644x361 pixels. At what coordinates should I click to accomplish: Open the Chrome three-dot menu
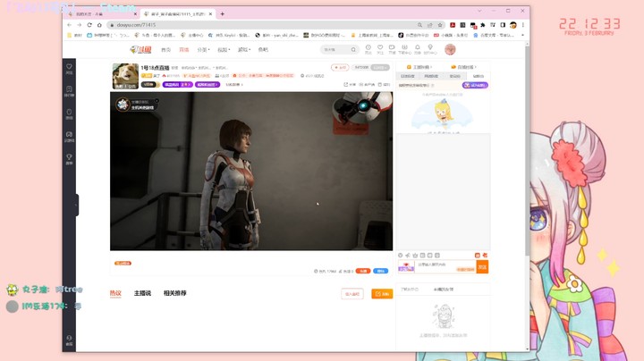(x=523, y=25)
